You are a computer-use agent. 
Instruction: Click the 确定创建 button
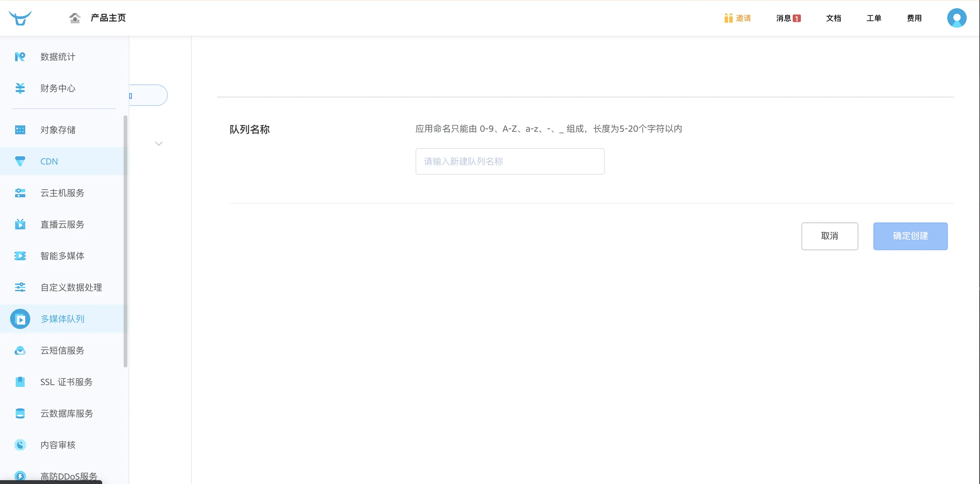point(910,236)
